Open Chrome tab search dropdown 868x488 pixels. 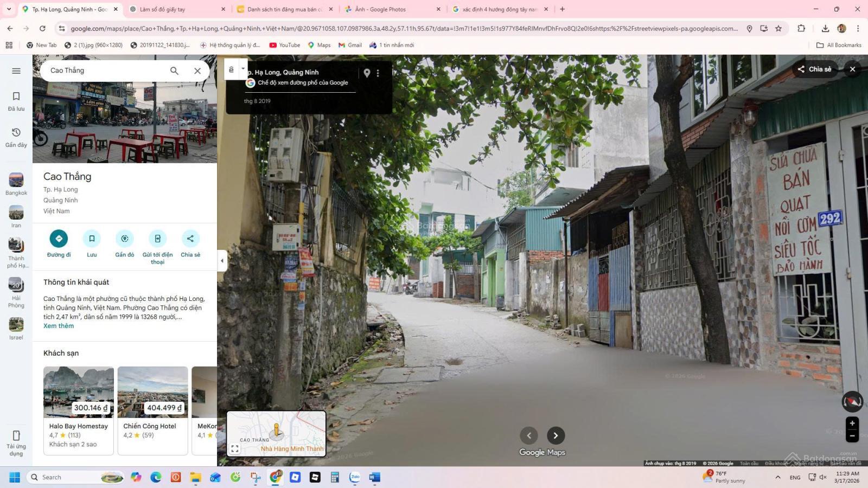[10, 9]
